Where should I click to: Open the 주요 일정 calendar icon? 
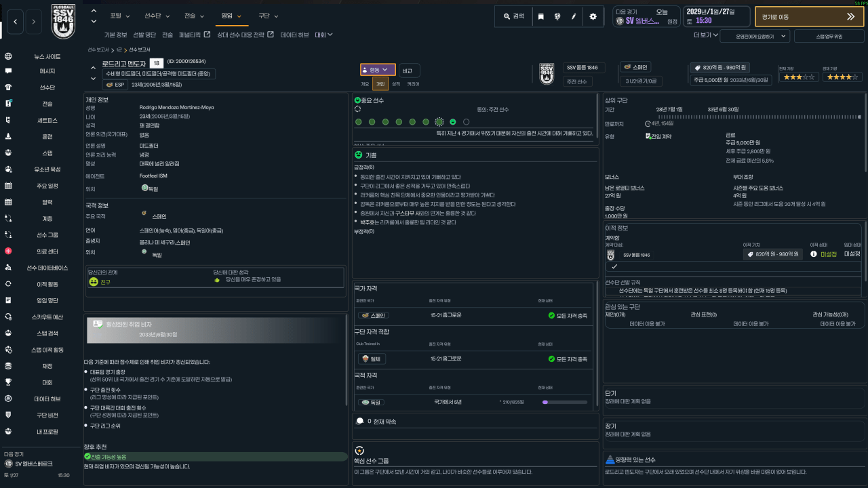(8, 186)
